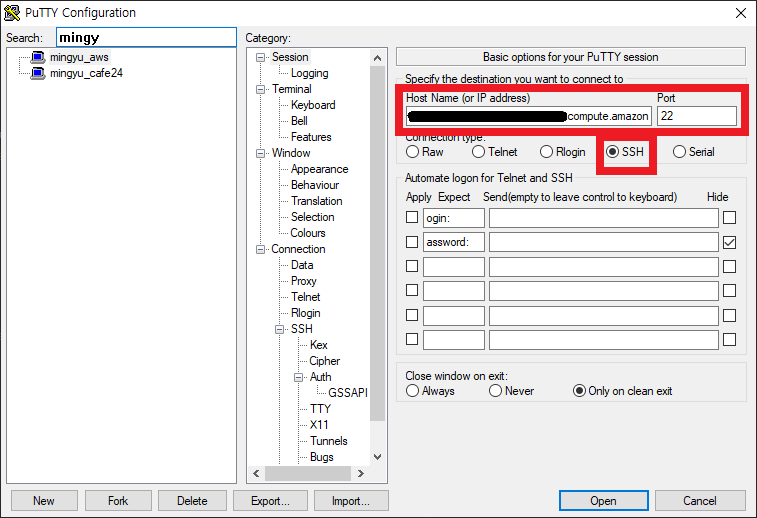The height and width of the screenshot is (518, 757).
Task: Choose the Raw connection type
Action: tap(412, 152)
